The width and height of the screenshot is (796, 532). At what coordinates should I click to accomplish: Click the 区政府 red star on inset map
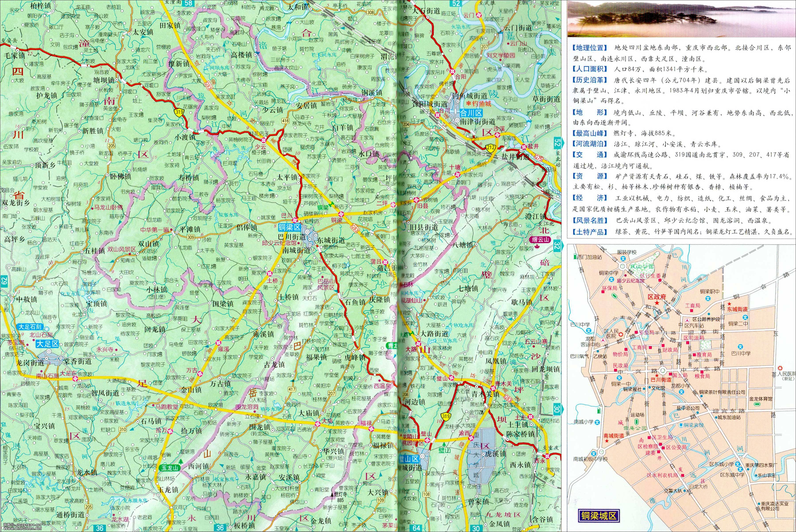657,303
